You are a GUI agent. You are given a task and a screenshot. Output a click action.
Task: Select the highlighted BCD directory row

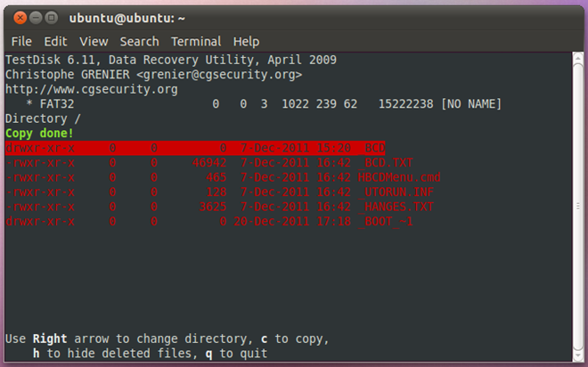click(194, 148)
